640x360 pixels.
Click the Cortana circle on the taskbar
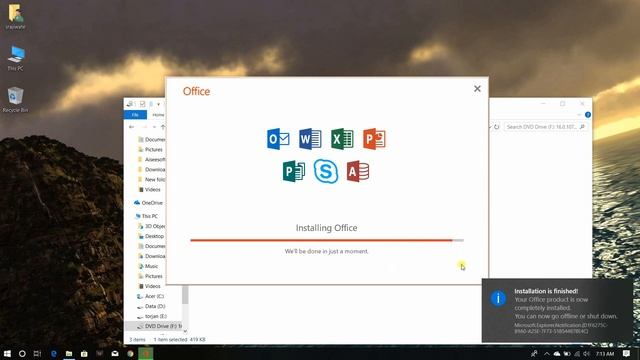pos(22,353)
